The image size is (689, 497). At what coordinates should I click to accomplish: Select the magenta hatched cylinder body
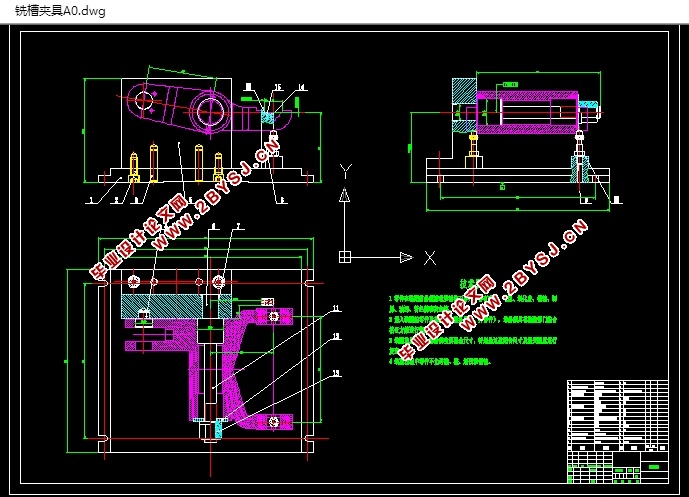pos(527,112)
